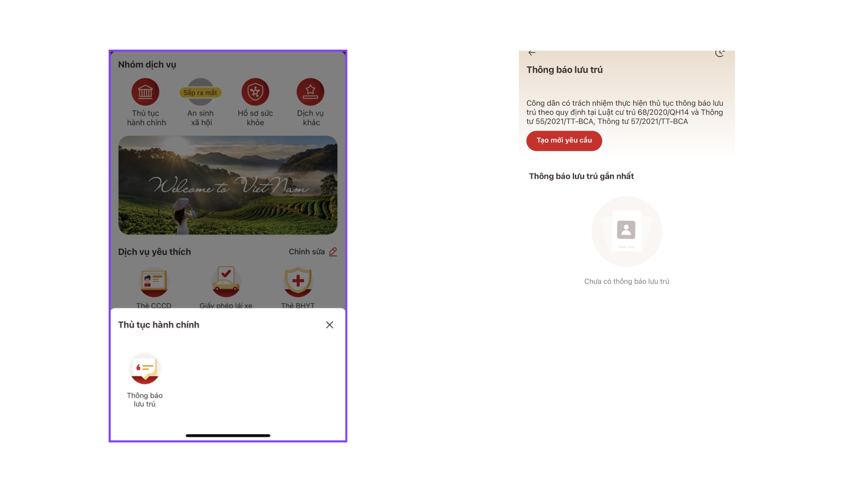Tap the Dịch vụ yêu thích section title
Image resolution: width=868 pixels, height=485 pixels.
pos(154,252)
